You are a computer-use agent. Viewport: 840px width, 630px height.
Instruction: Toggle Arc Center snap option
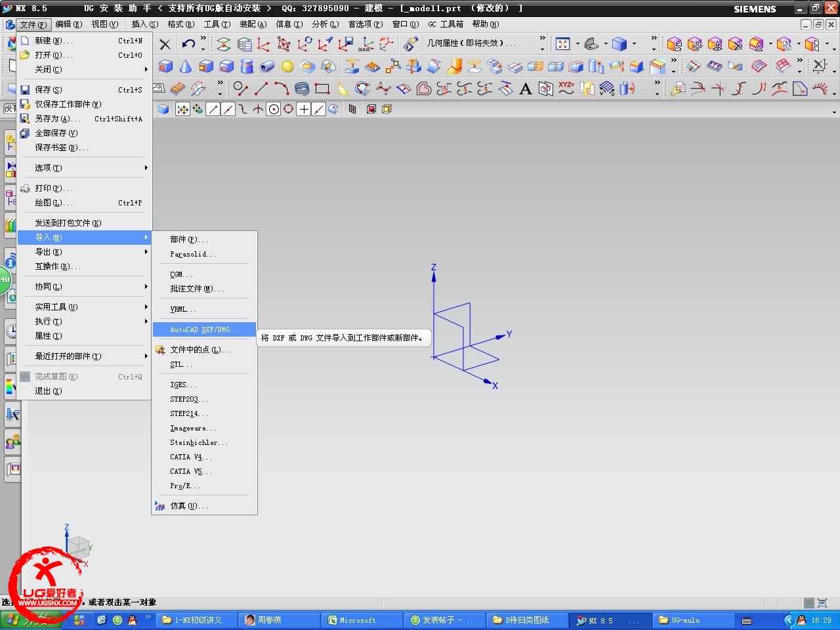click(274, 109)
